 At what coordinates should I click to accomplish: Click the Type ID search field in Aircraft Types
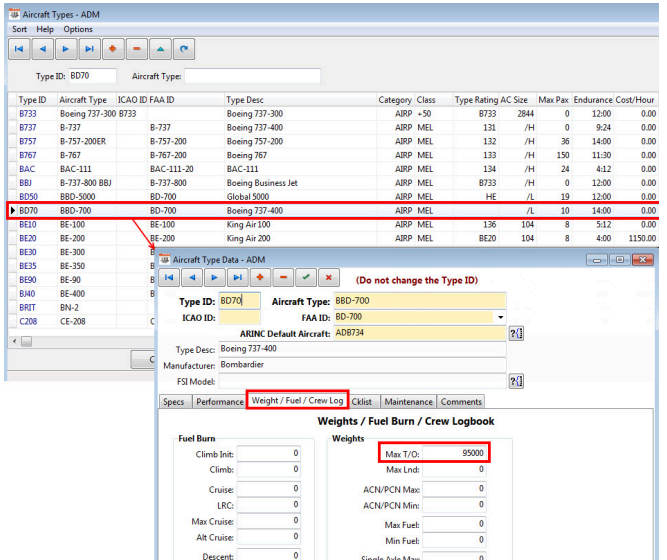(x=92, y=76)
